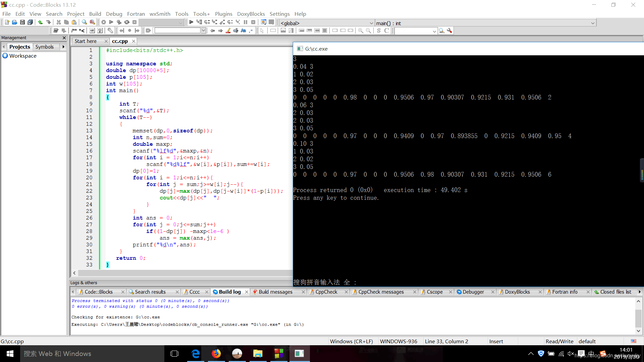Click the Rebuild icon in build toolbar
This screenshot has width=644, height=362.
coord(127,22)
